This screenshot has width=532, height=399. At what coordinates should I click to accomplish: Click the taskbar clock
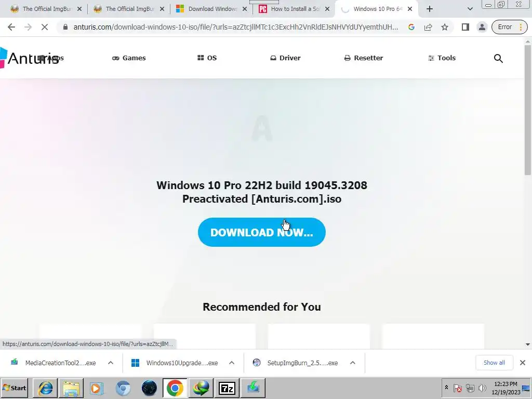tap(506, 388)
